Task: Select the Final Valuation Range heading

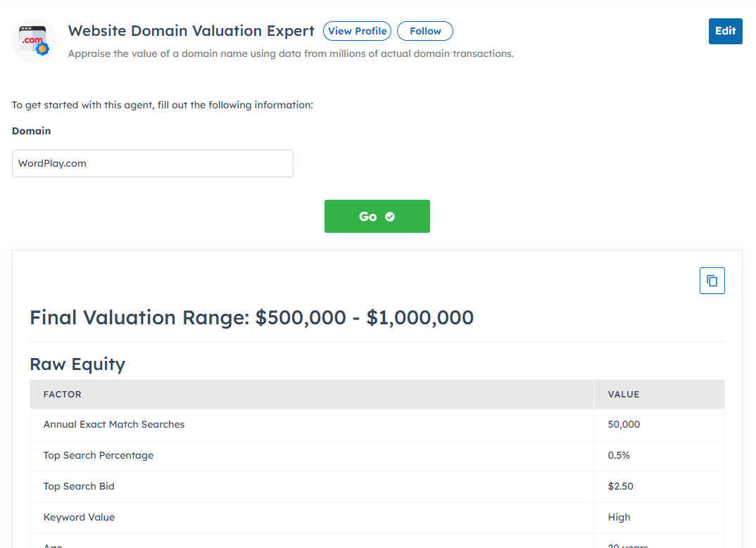Action: (251, 317)
